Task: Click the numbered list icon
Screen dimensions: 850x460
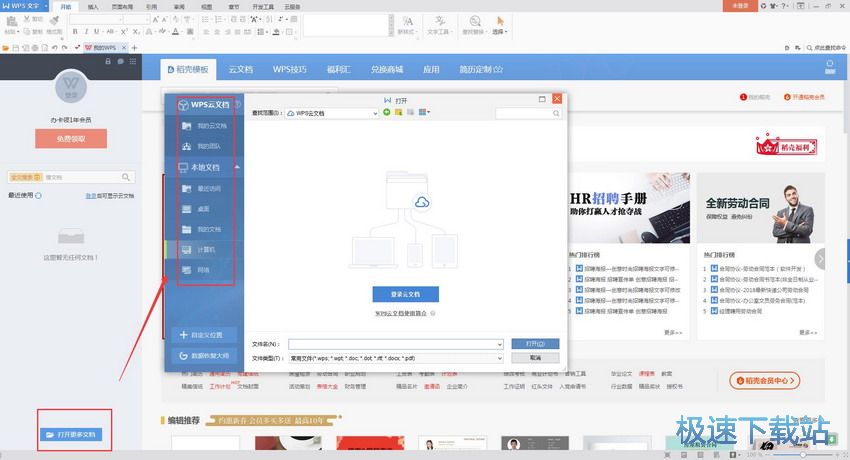Action: pos(220,20)
